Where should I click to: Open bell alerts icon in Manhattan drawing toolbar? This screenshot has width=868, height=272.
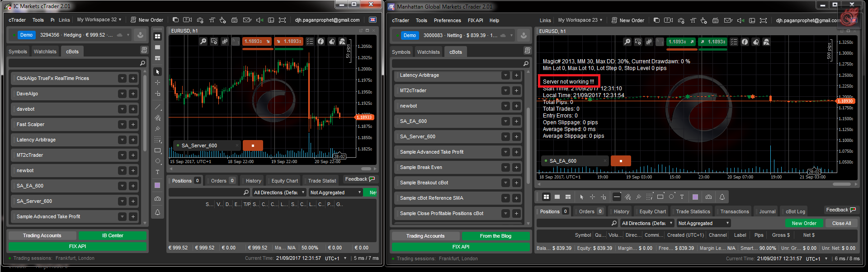pos(722,197)
